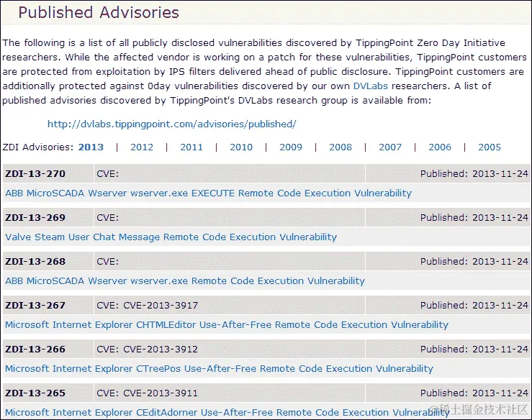Click the ZDI-13-265 identifier
The width and height of the screenshot is (532, 420).
click(35, 393)
